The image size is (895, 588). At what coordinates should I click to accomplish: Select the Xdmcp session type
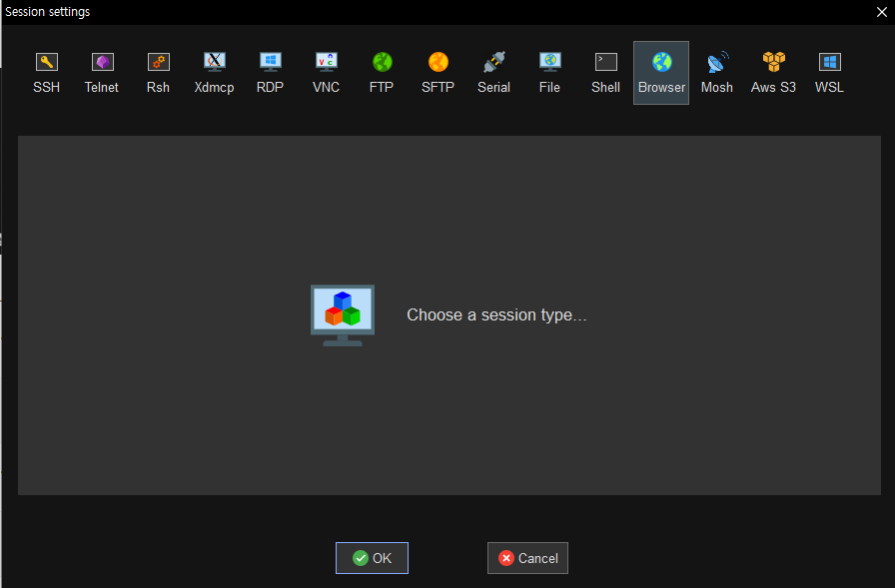tap(214, 73)
